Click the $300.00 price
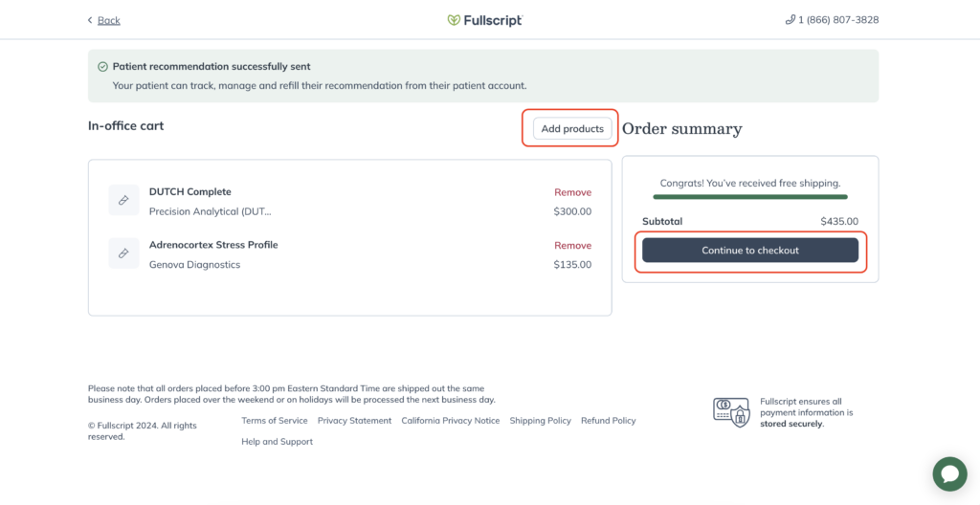The image size is (980, 505). pyautogui.click(x=572, y=212)
